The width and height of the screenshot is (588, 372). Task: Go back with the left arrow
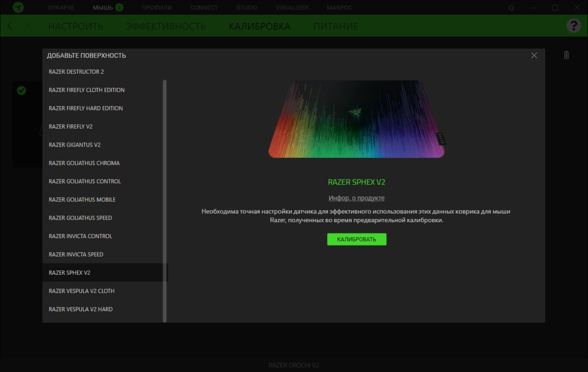coord(10,26)
